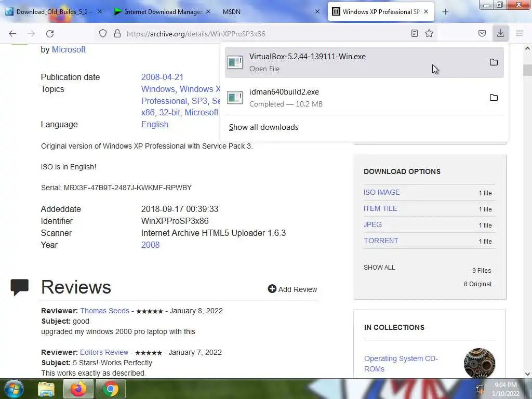Click the forward navigation arrow

tap(31, 34)
